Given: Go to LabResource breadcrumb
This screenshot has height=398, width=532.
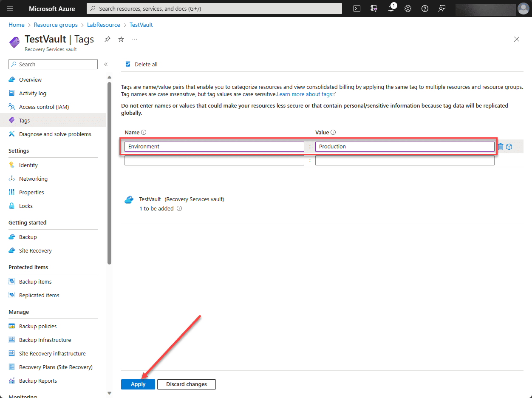Looking at the screenshot, I should click(x=104, y=25).
